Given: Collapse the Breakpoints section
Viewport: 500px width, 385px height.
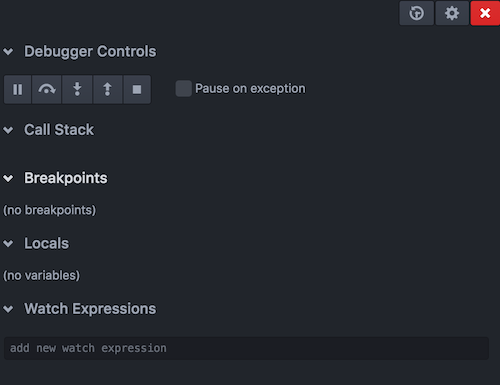Looking at the screenshot, I should point(8,178).
